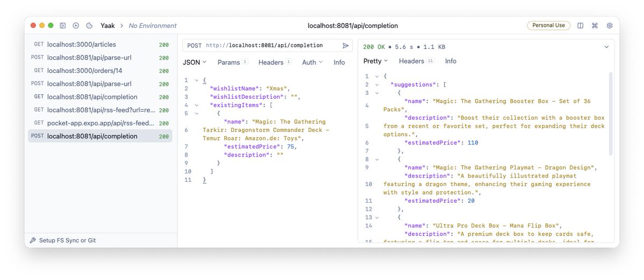Select the localhost:8081/api/rss-feed?url request
The height and width of the screenshot is (280, 644).
(x=100, y=110)
